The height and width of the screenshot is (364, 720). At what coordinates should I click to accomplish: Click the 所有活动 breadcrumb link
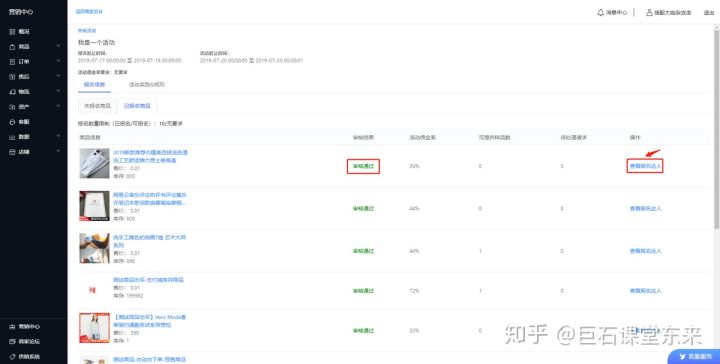pos(87,31)
